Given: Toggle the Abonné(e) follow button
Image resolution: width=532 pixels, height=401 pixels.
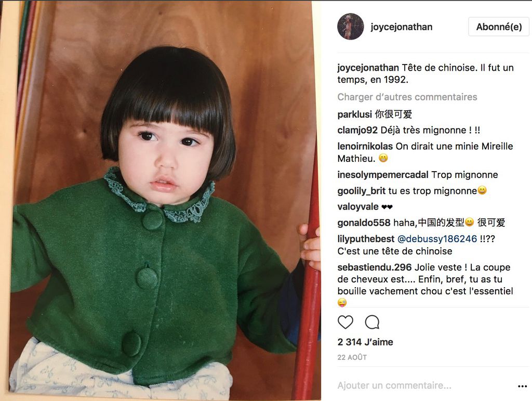Looking at the screenshot, I should click(x=499, y=27).
